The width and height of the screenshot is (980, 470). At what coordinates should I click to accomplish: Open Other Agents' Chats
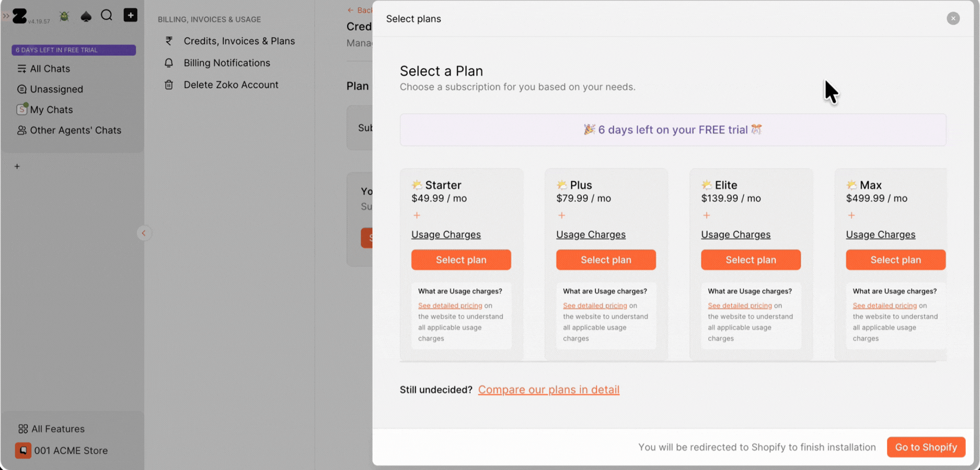click(69, 130)
